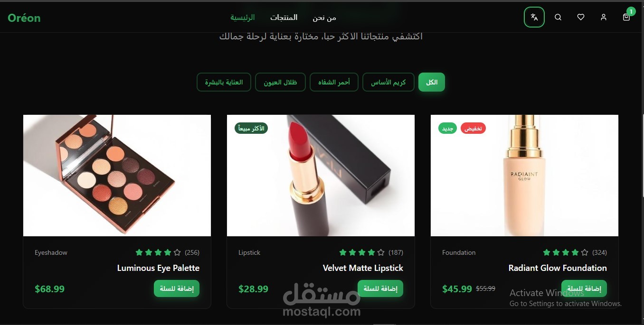
Task: Filter by كريم الأساس category
Action: point(388,82)
